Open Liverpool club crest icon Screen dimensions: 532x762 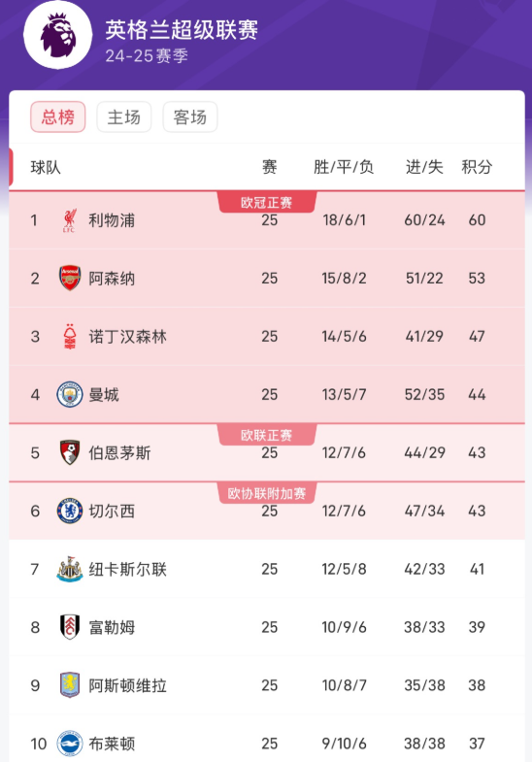click(70, 220)
